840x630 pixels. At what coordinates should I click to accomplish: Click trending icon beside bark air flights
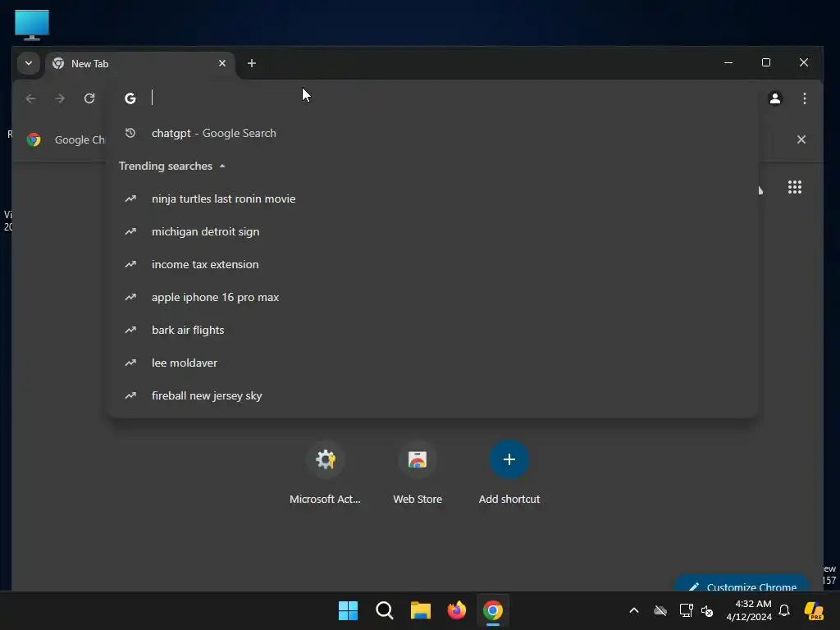[130, 330]
